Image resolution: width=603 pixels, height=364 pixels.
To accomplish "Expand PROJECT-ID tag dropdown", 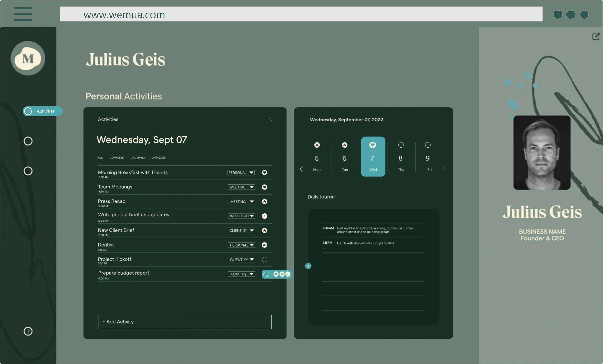I will tap(241, 216).
